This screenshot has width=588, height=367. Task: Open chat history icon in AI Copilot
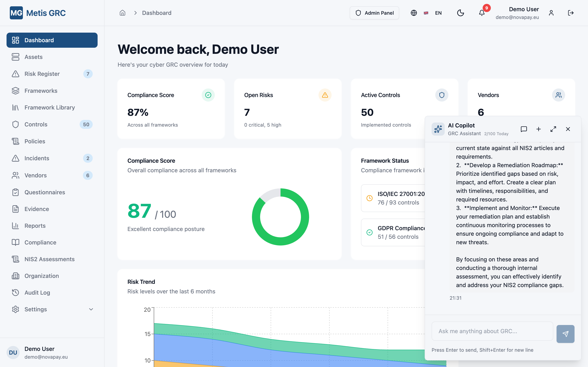pos(524,129)
